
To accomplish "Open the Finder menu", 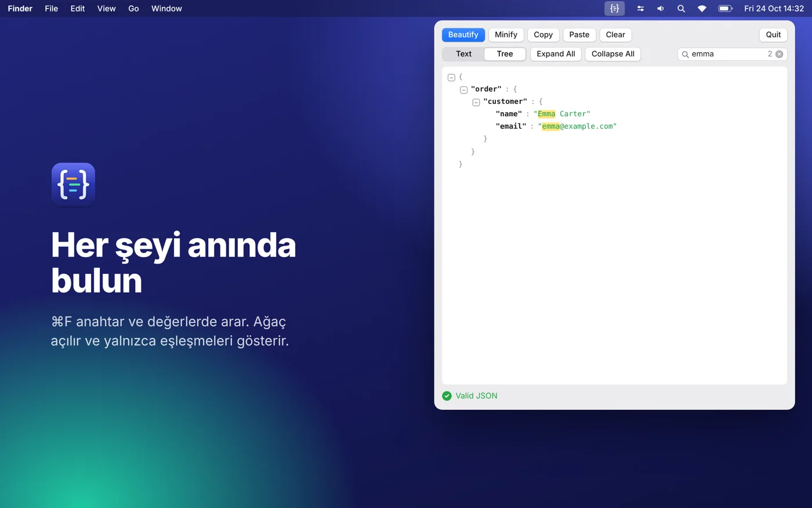I will pos(20,9).
